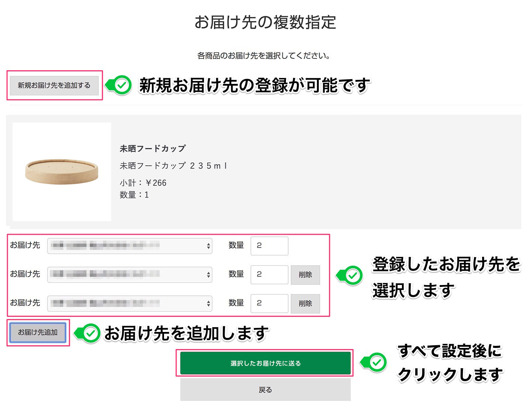This screenshot has height=407, width=532.
Task: Click 削除 beside the second delivery address
Action: (x=305, y=275)
